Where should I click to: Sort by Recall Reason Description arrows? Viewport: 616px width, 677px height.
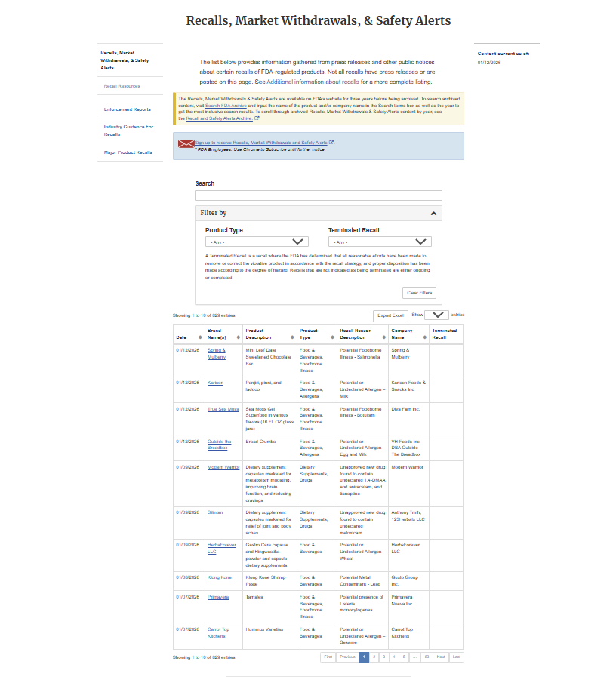[384, 337]
